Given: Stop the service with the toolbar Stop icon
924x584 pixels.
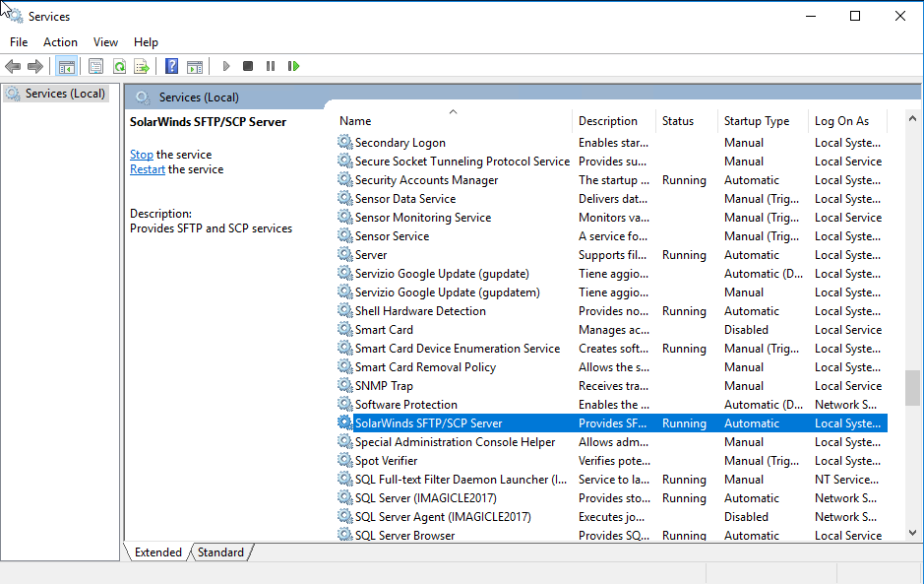Looking at the screenshot, I should 248,66.
